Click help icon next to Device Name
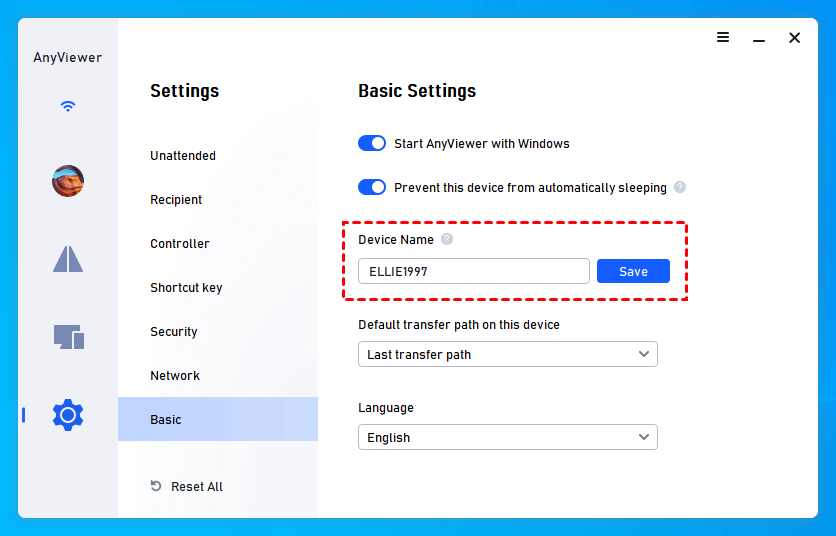Viewport: 836px width, 536px height. tap(447, 239)
